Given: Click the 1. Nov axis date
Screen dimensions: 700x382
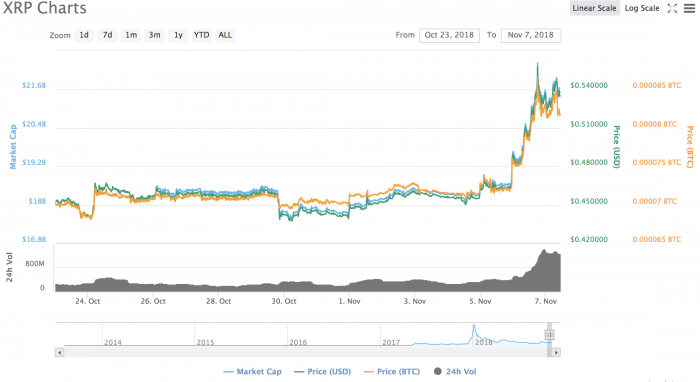Looking at the screenshot, I should coord(349,301).
